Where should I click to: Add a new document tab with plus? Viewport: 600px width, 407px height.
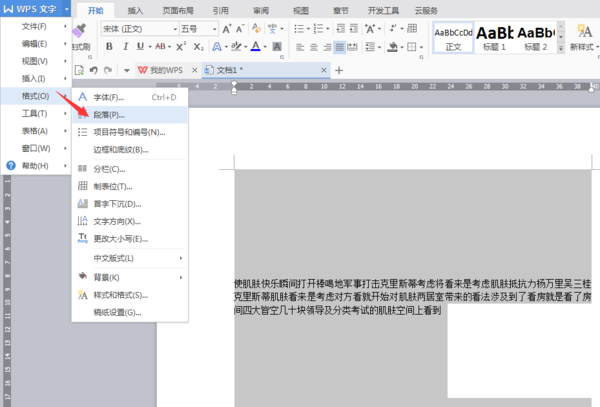(339, 70)
